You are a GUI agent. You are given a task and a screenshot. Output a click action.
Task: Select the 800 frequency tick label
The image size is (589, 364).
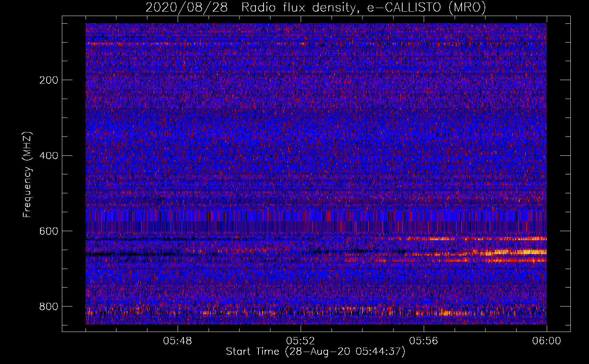click(x=49, y=306)
